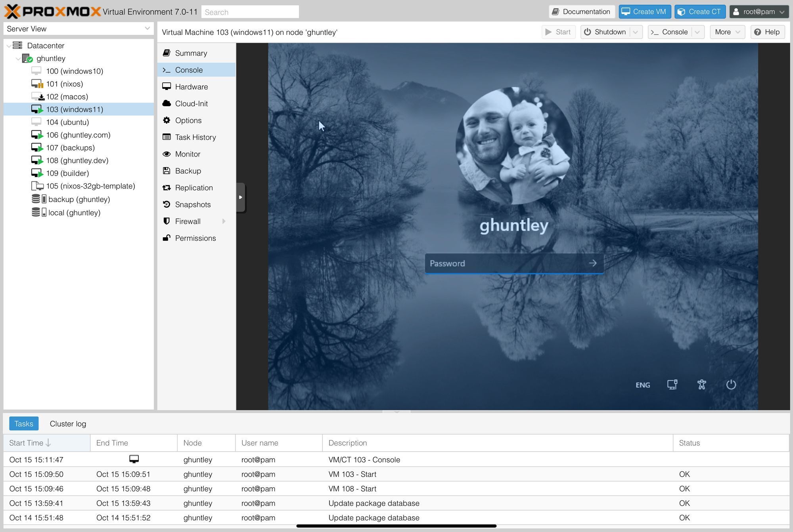Collapse the ghuntley node tree
This screenshot has height=532, width=793.
point(18,59)
